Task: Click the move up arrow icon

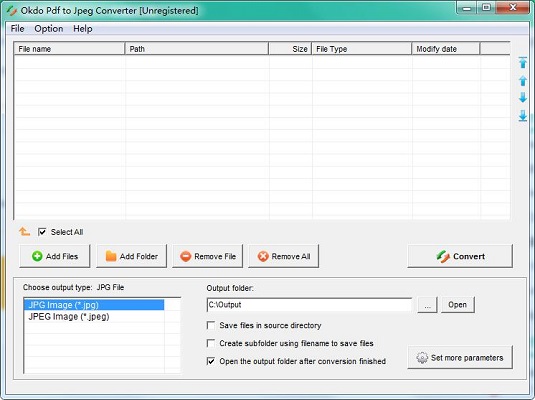Action: pyautogui.click(x=523, y=81)
